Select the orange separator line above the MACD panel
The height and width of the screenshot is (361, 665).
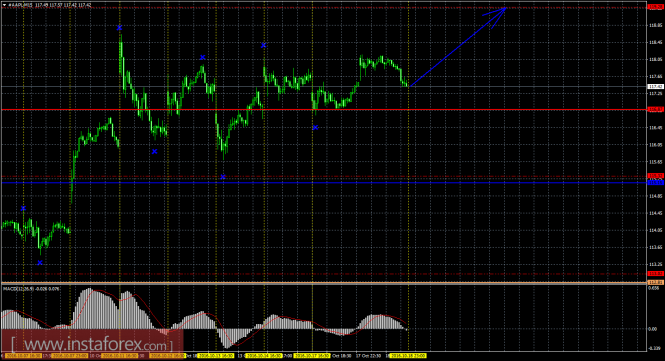pos(324,283)
